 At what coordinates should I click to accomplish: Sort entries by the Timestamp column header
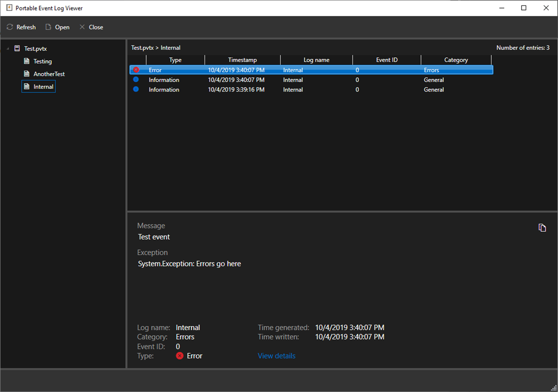242,59
